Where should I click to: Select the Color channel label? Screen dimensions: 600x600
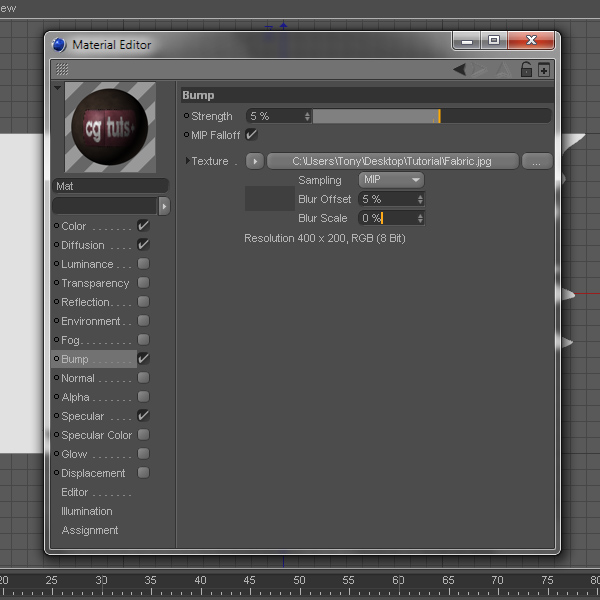click(73, 226)
